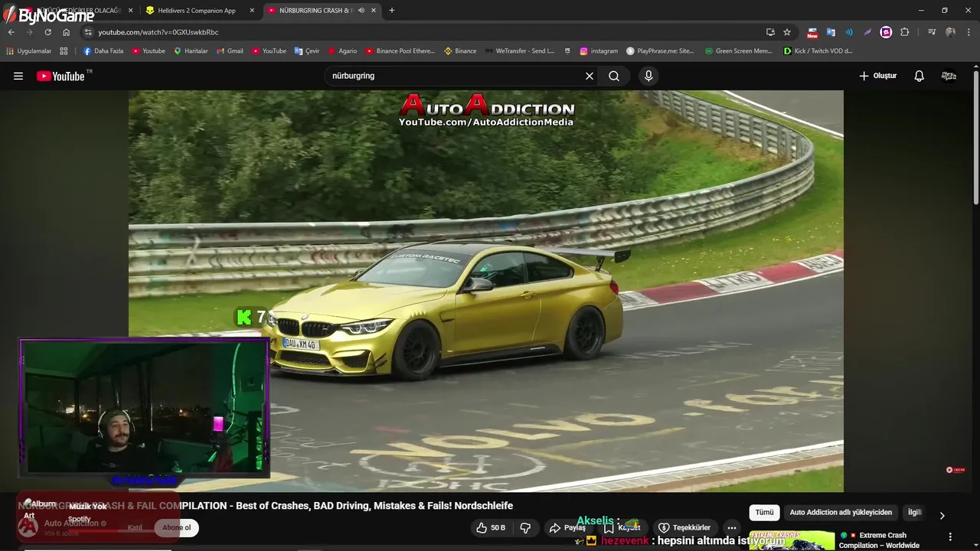Show next filter chips with arrow
The height and width of the screenshot is (551, 980).
pyautogui.click(x=942, y=516)
